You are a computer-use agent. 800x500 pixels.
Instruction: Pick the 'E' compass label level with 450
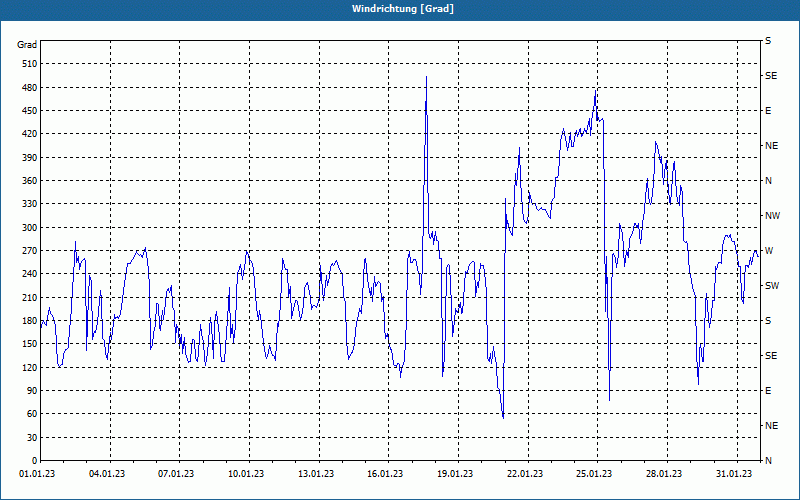768,111
